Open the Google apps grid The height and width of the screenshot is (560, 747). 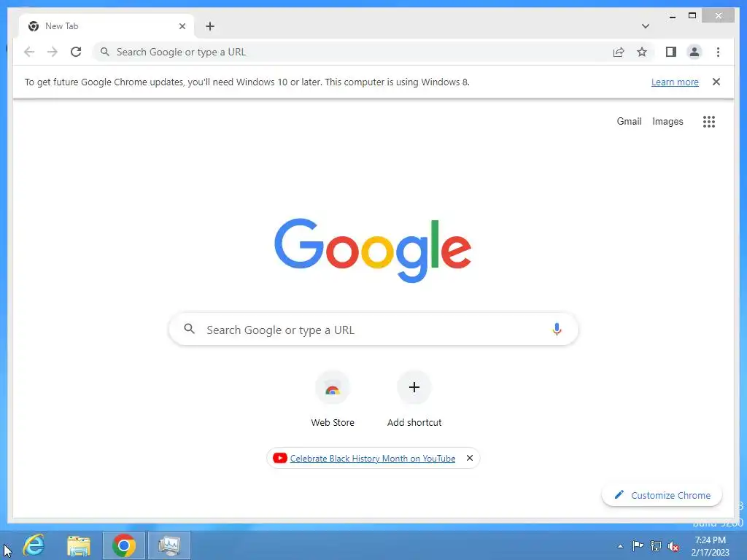pos(709,122)
